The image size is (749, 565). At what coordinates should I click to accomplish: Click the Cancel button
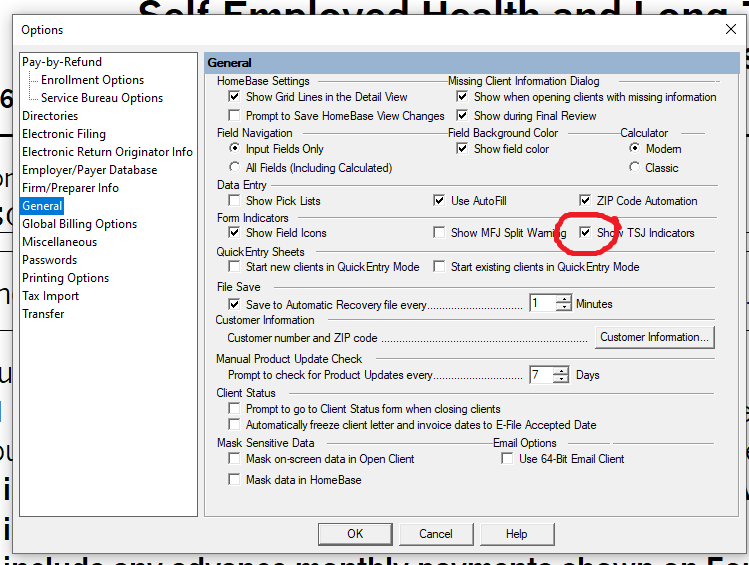point(436,534)
